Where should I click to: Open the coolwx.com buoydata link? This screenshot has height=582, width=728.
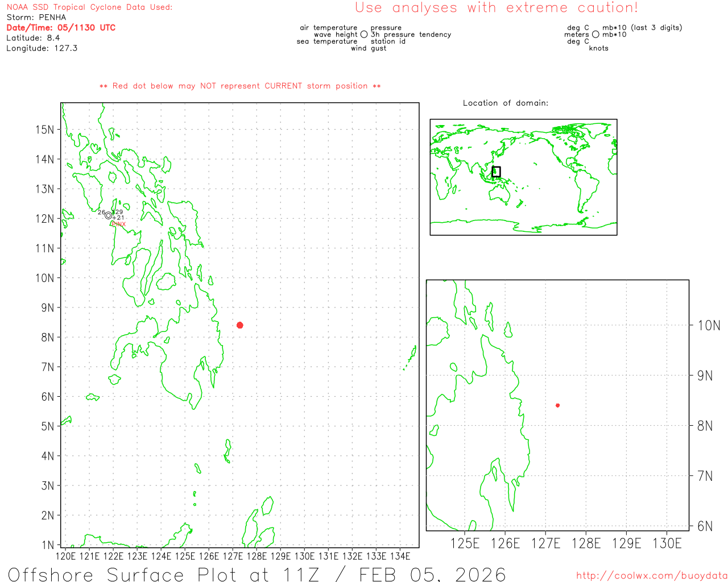pos(651,576)
